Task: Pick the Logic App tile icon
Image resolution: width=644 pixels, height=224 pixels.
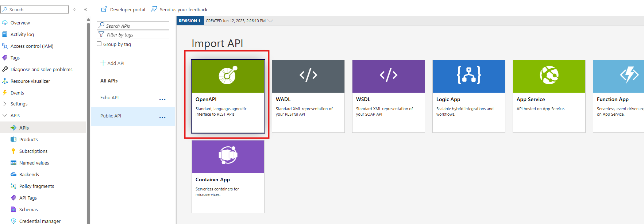Action: click(x=468, y=76)
